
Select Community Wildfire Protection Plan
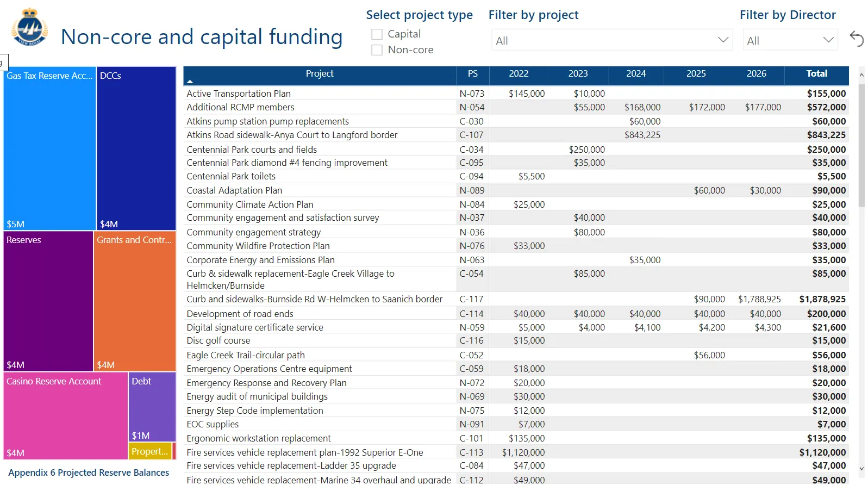[516, 246]
